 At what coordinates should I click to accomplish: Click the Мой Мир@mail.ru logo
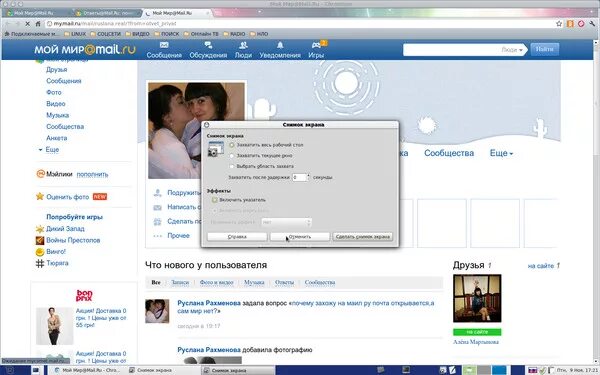pos(85,49)
